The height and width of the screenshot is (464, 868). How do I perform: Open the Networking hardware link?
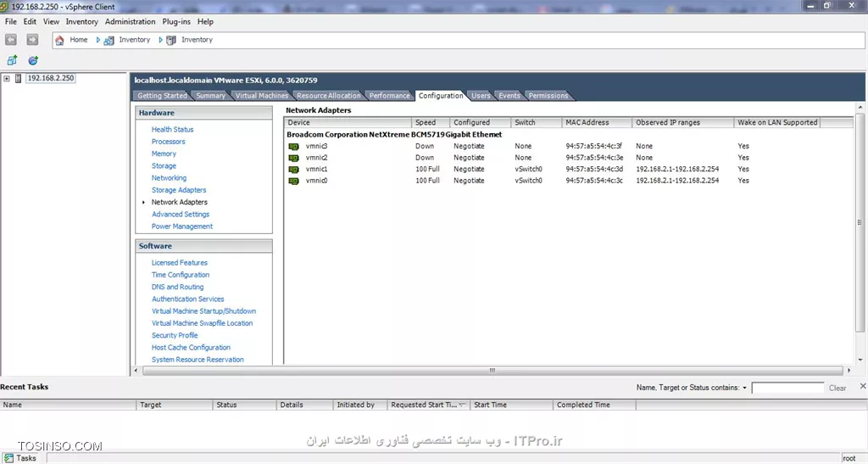[x=169, y=178]
